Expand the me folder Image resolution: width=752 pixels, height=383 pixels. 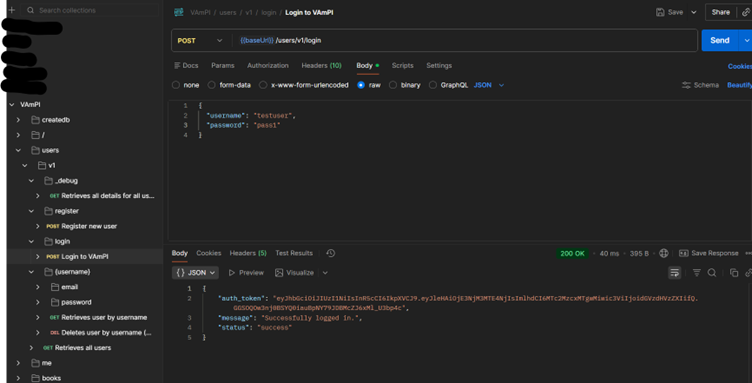click(x=18, y=363)
